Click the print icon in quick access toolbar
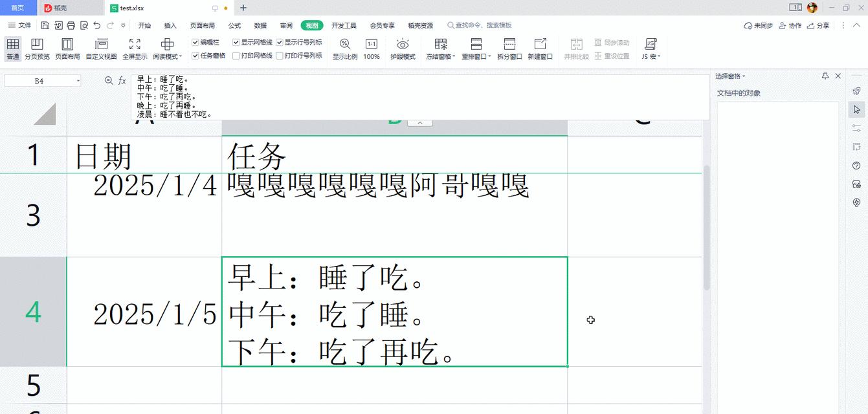Viewport: 868px width, 414px height. [x=71, y=26]
